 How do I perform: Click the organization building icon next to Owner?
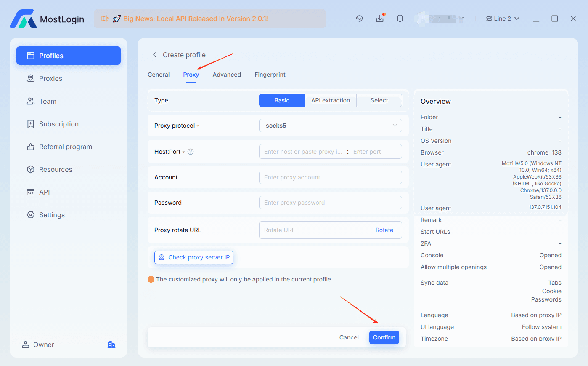tap(111, 345)
